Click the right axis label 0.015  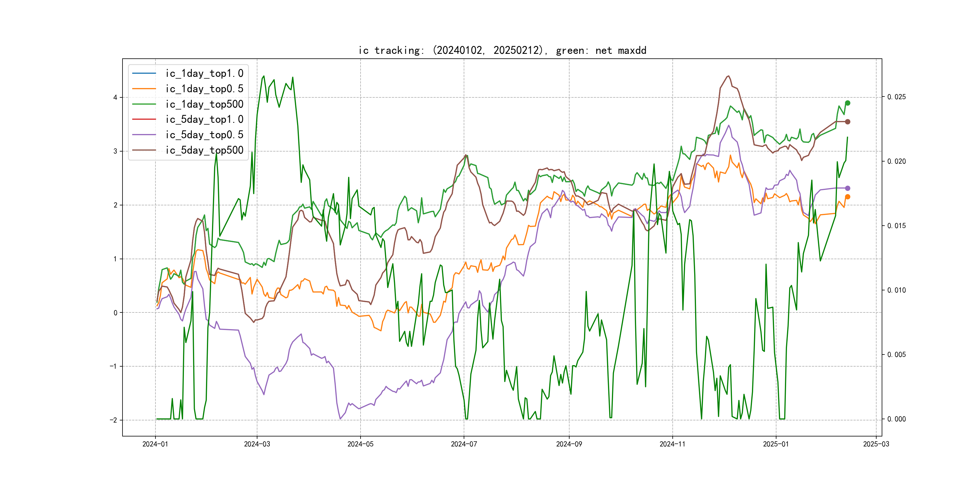click(896, 226)
